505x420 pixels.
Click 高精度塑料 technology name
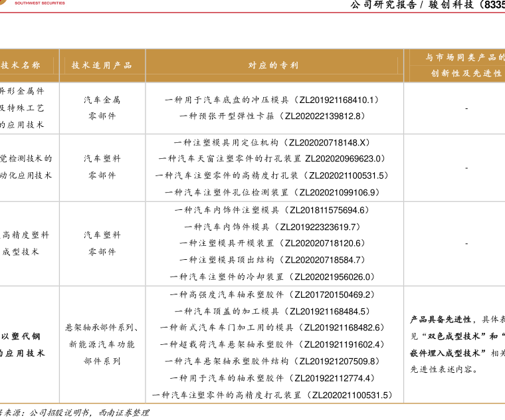25,235
